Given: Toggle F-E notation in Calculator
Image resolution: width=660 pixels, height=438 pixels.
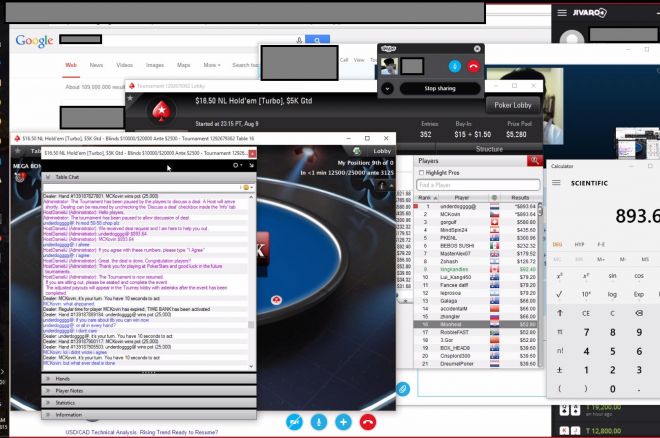Looking at the screenshot, I should [x=601, y=244].
